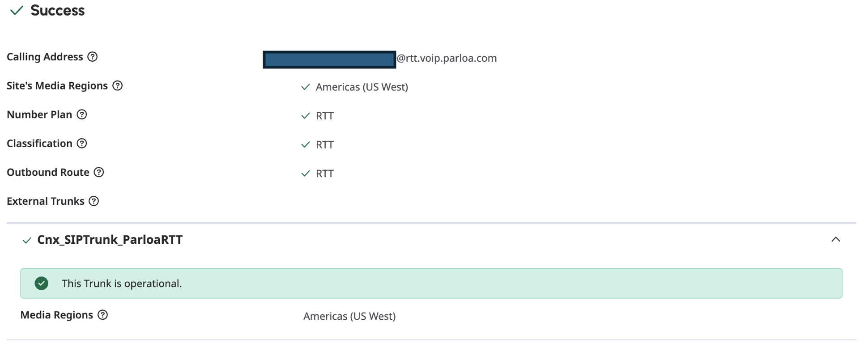The image size is (868, 347).
Task: Open Number Plan help tooltip icon
Action: coord(82,114)
